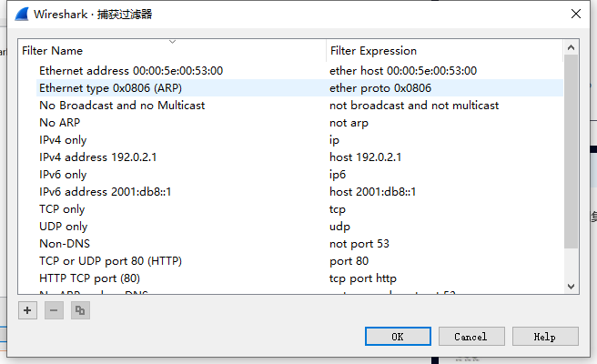Click the 'host 192.0.2.1' expression
597x364 pixels.
[x=366, y=157]
